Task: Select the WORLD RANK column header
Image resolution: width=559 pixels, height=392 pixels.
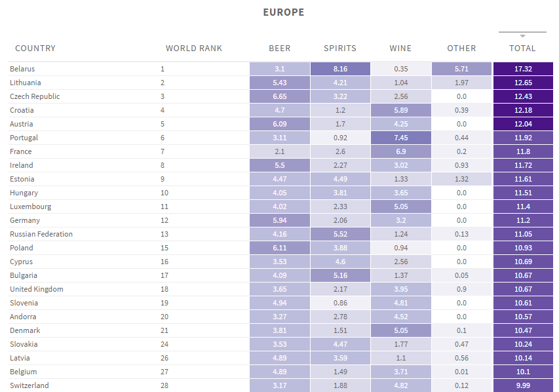Action: pyautogui.click(x=194, y=49)
